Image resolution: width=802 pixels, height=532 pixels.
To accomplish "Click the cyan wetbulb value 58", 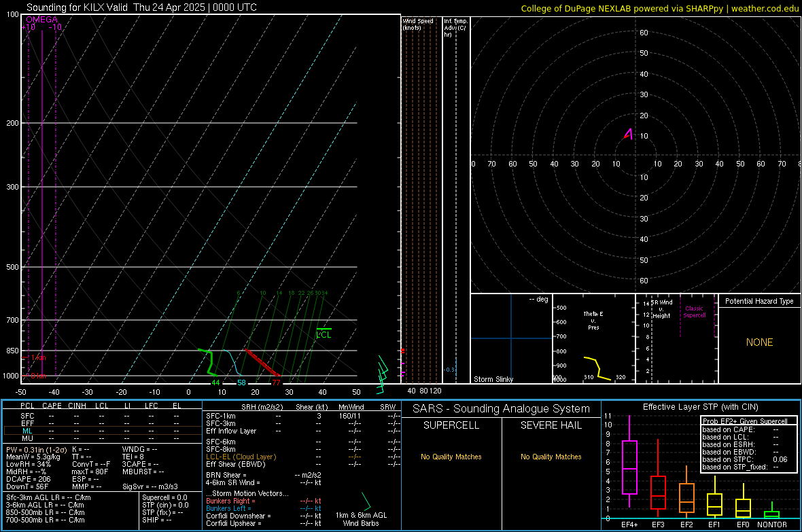I will tap(241, 383).
